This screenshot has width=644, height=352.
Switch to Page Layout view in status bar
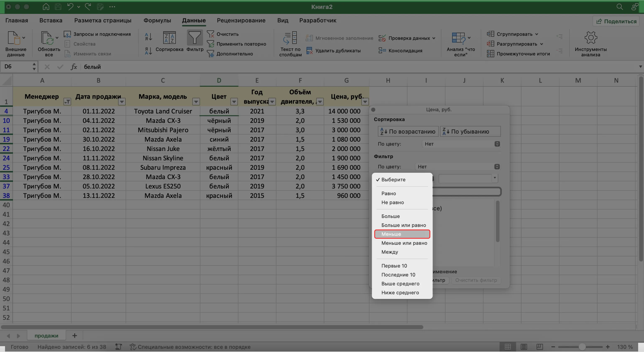point(524,347)
